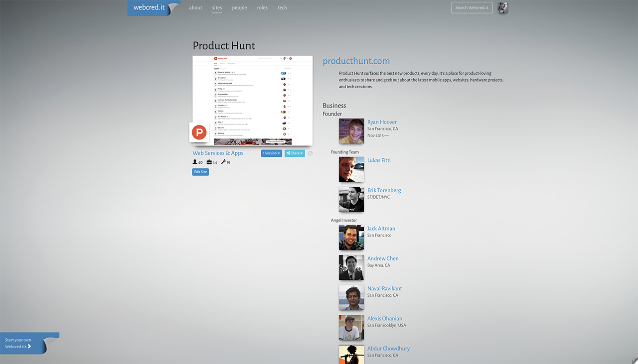Click the webcred.it logo in the navbar
Image resolution: width=638 pixels, height=364 pixels.
pos(149,7)
